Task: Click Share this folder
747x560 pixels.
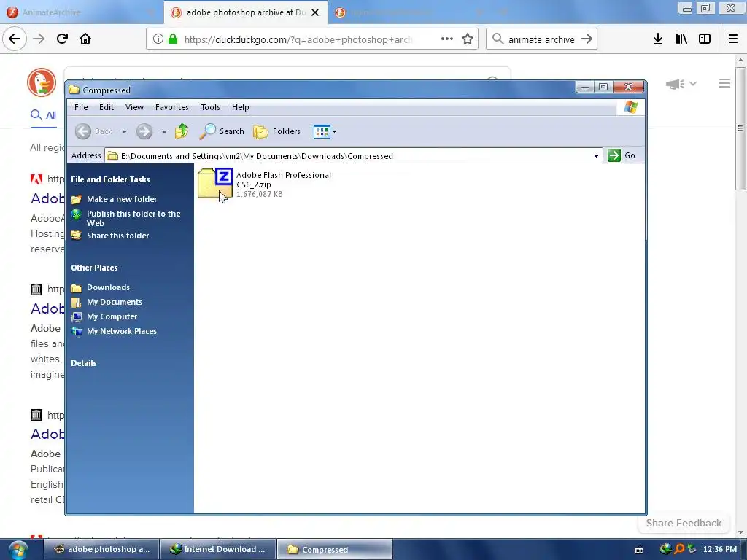Action: point(117,236)
